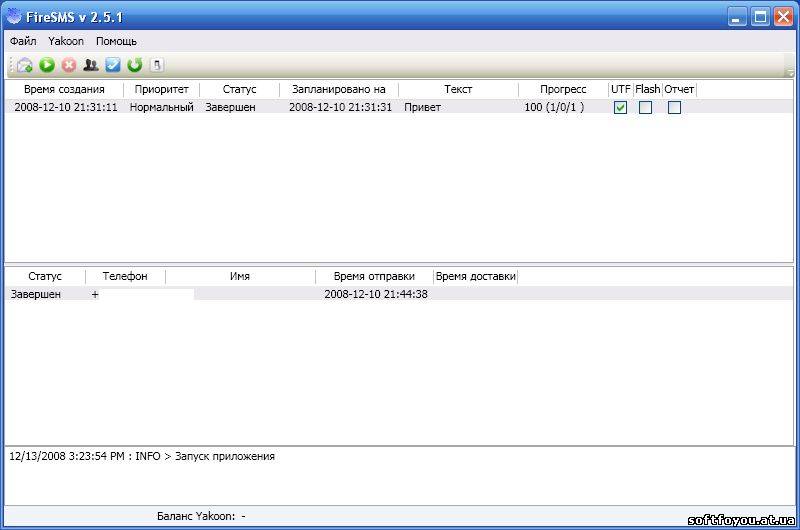Click the Текст column header

pyautogui.click(x=458, y=89)
